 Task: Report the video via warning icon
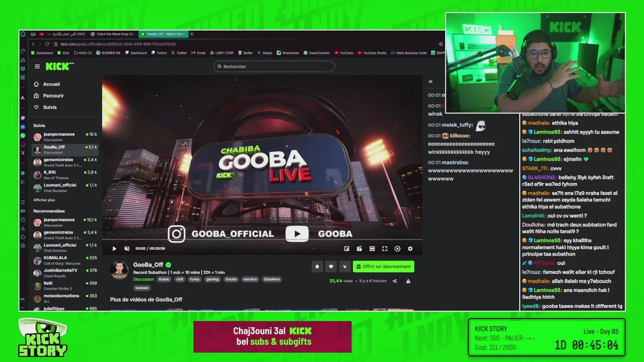[408, 281]
